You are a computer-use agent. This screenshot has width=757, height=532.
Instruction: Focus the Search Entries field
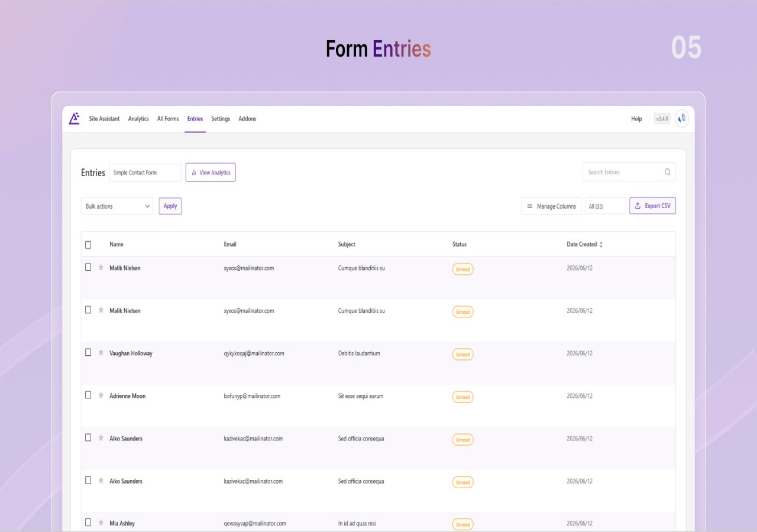(629, 172)
